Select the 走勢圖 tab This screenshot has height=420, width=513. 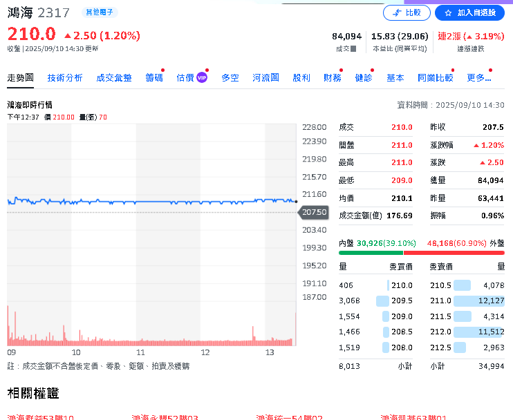point(20,78)
